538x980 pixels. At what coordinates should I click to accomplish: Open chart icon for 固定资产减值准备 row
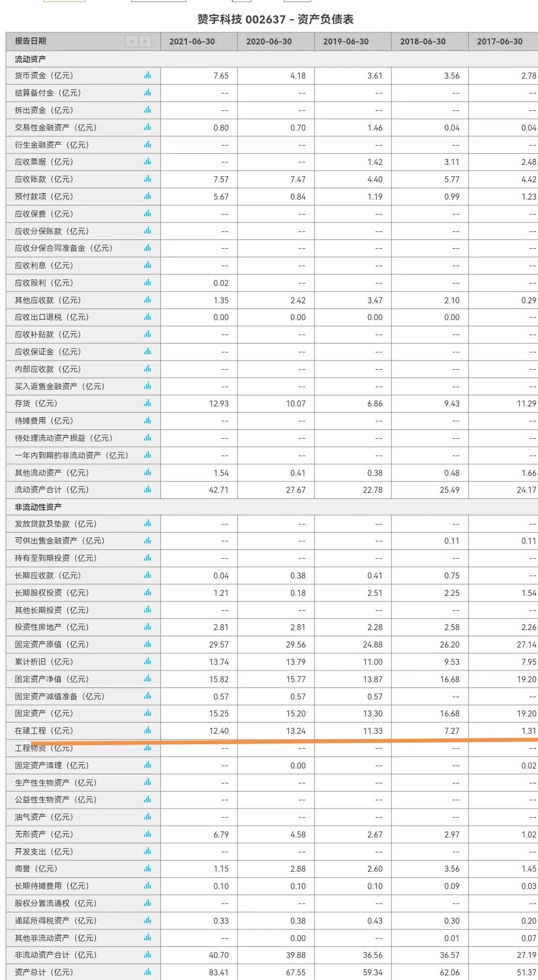[148, 696]
